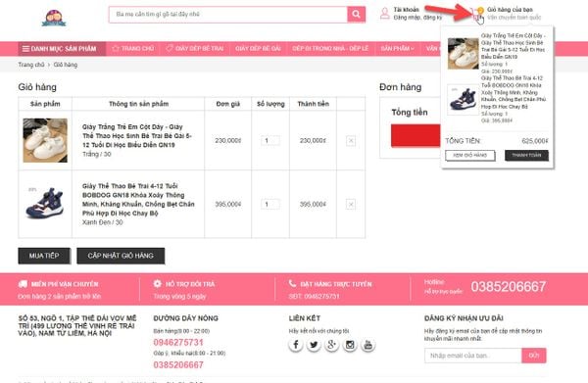Remove the white shoes from cart

[x=351, y=141]
